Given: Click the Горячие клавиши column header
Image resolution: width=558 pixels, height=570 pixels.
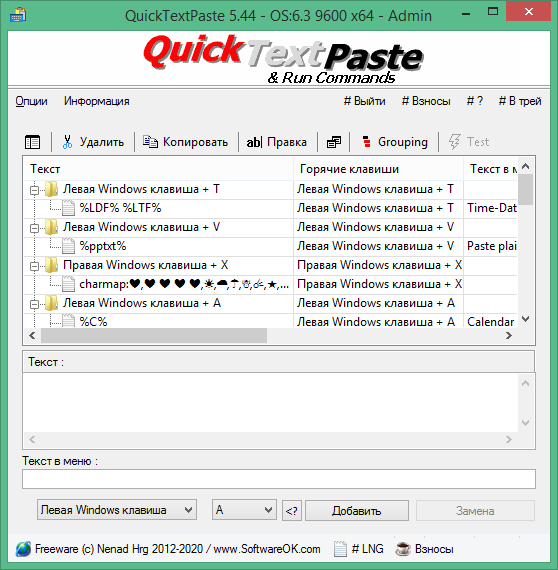Looking at the screenshot, I should point(378,169).
